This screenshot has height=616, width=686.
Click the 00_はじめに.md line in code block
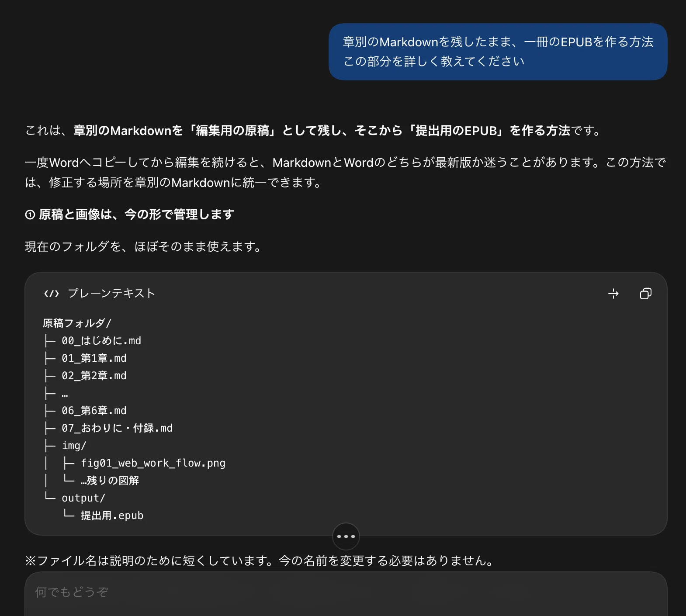coord(101,341)
